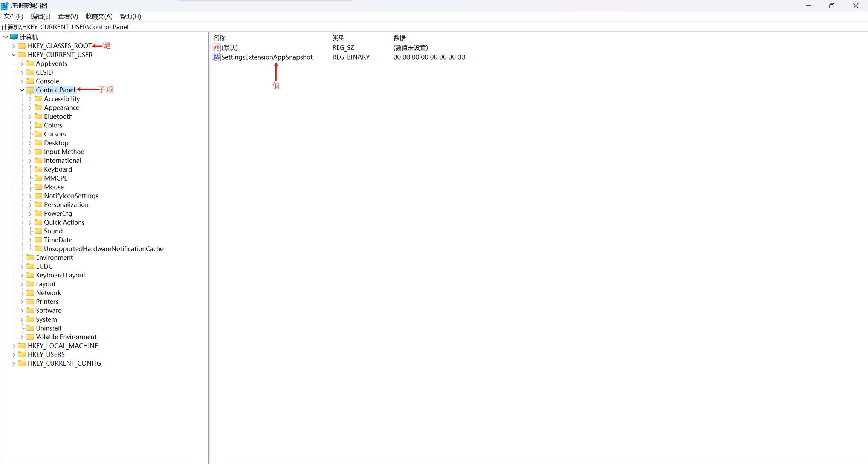Click the default string value icon
Screen dimensions: 868x464
click(217, 47)
